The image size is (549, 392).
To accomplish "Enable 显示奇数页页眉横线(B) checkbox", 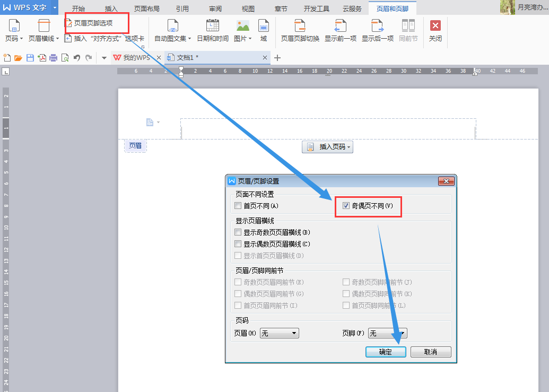I will 238,232.
